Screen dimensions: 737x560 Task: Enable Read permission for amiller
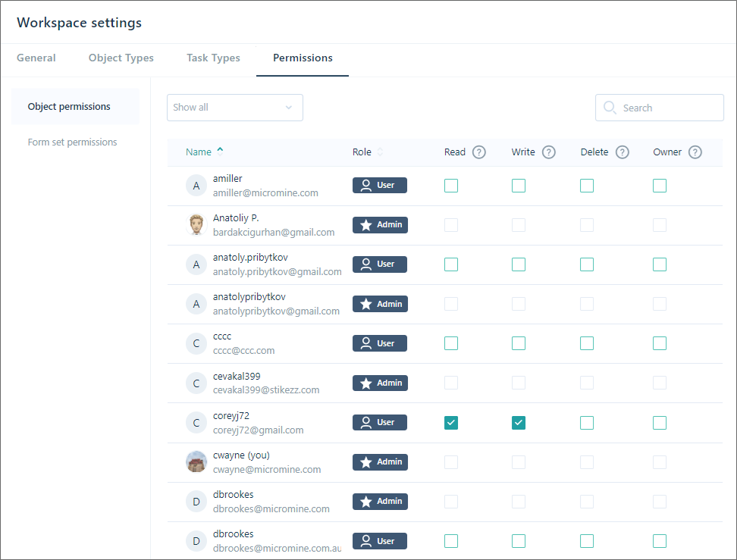[450, 186]
